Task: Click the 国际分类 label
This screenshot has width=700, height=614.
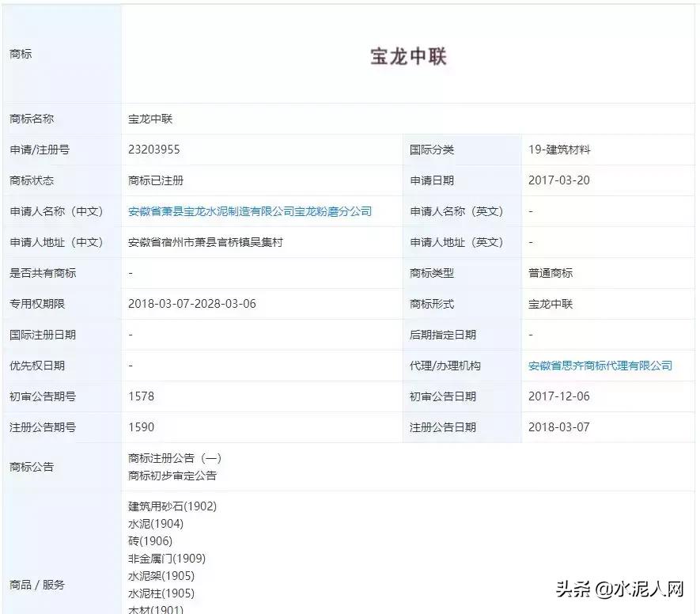Action: pyautogui.click(x=432, y=150)
